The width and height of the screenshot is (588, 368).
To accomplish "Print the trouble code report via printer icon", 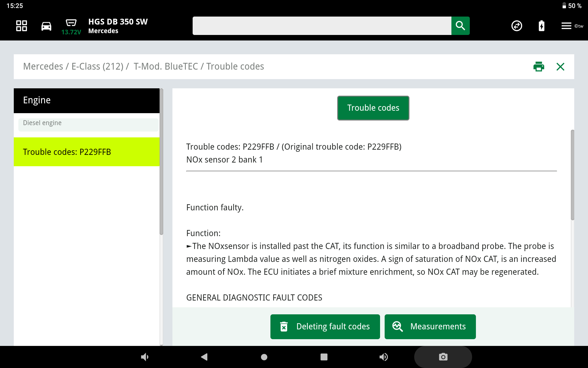I will (x=539, y=67).
